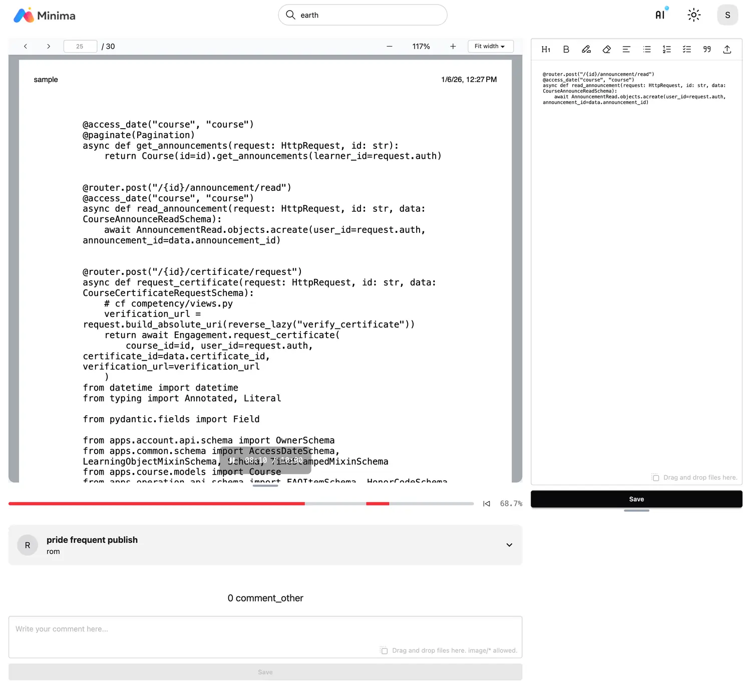Click the upload/export icon in editor
The height and width of the screenshot is (700, 751).
[727, 50]
